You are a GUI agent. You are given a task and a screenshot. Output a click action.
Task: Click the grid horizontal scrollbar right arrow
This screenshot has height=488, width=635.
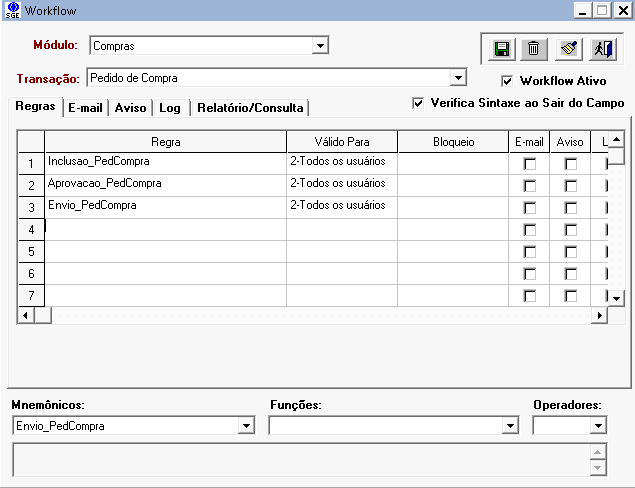tap(600, 315)
